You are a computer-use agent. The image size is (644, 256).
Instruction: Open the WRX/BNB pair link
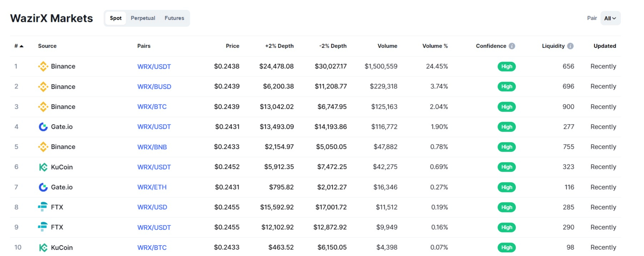152,147
